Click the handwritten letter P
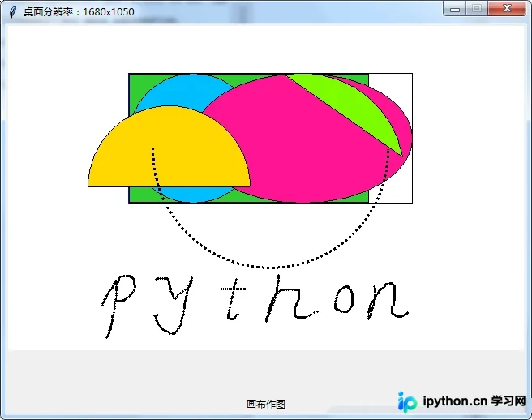This screenshot has height=420, width=532. [x=118, y=306]
